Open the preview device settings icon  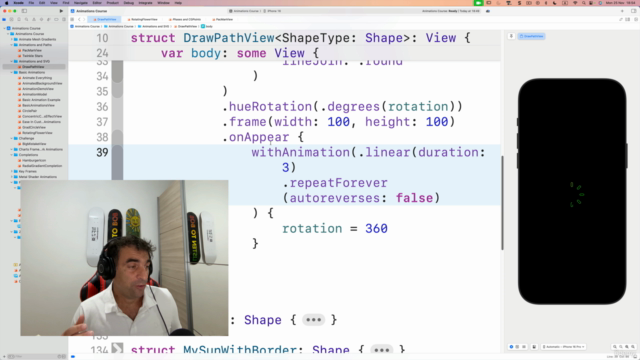click(534, 347)
